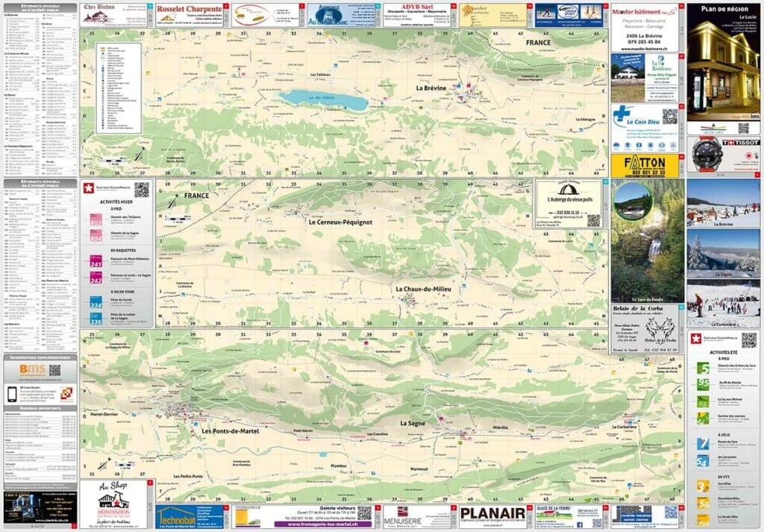This screenshot has height=532, width=764.
Task: Click the pink 804 route icon
Action: (x=96, y=236)
